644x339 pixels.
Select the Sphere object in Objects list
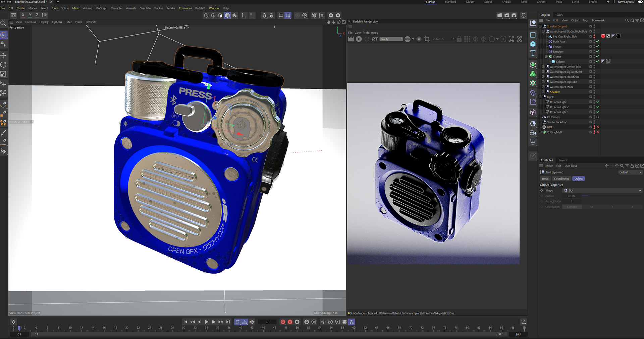point(560,62)
